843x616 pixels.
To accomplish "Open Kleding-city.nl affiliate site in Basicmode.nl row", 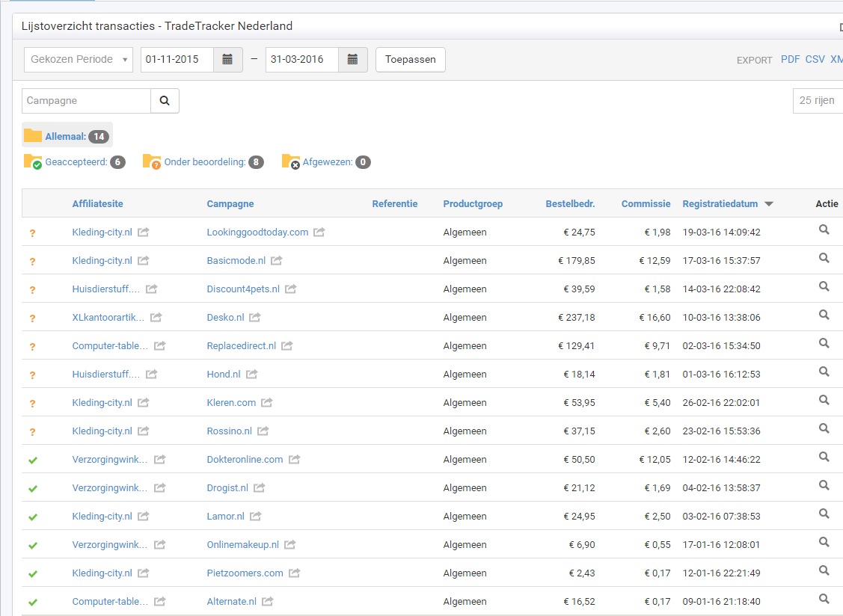I will (102, 261).
